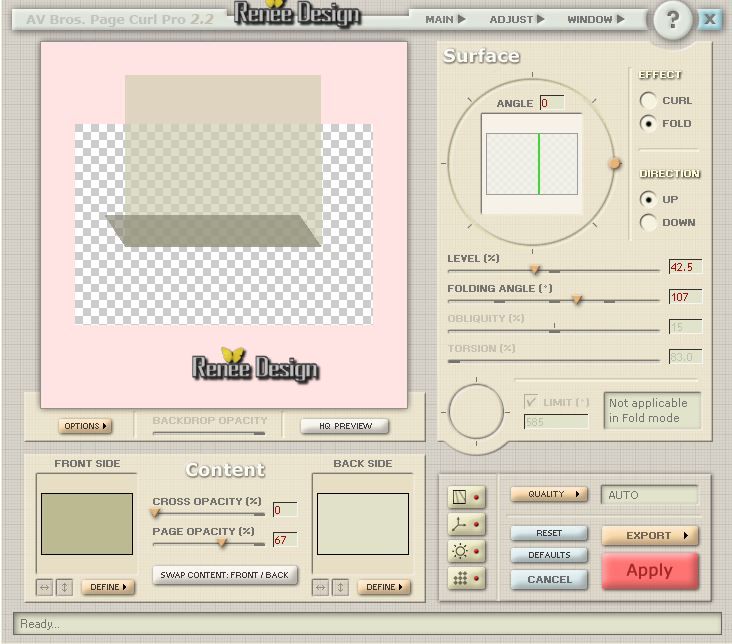The height and width of the screenshot is (644, 732).
Task: Flip back side content horizontally
Action: click(320, 587)
